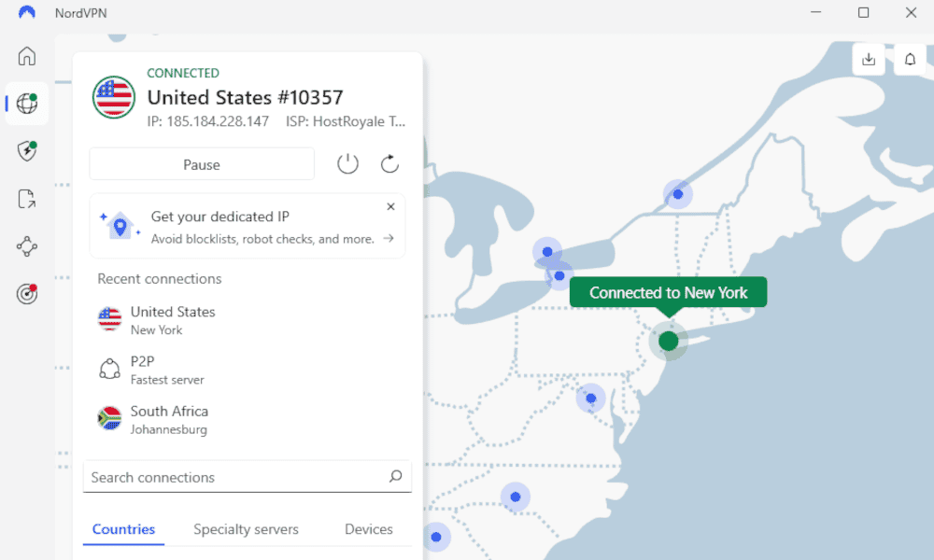The height and width of the screenshot is (560, 934).
Task: Select the globe VPN connection icon
Action: [x=27, y=104]
